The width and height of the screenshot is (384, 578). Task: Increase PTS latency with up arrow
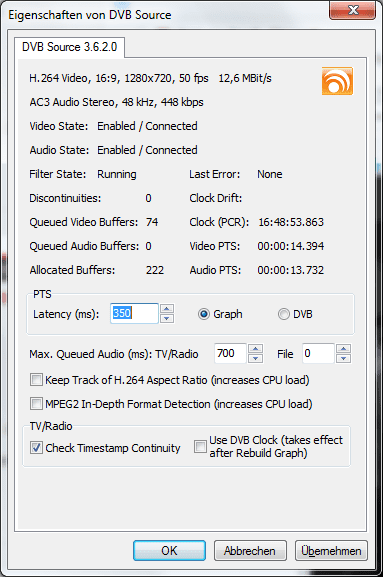167,309
